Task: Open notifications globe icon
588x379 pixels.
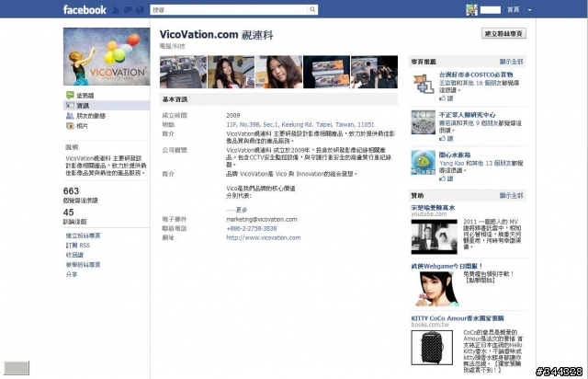Action: point(140,10)
